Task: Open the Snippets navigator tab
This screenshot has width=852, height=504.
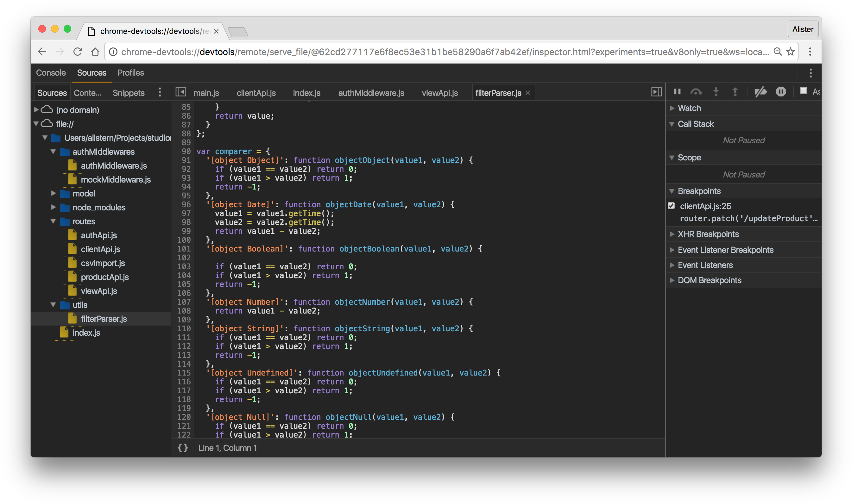Action: 129,93
